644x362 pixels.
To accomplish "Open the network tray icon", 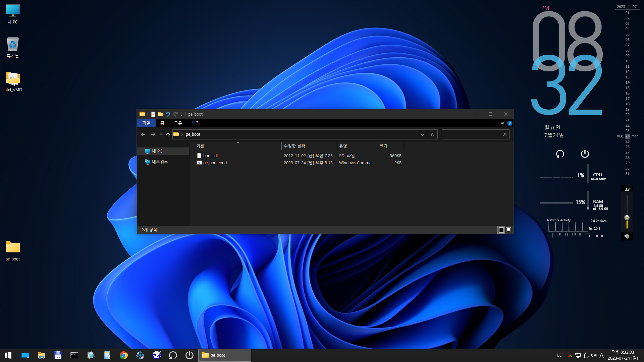I will pos(578,355).
